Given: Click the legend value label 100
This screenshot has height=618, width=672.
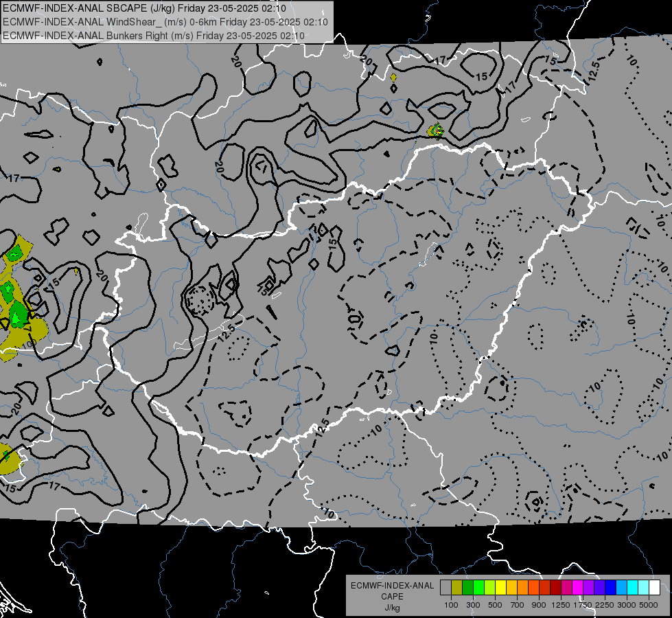Looking at the screenshot, I should coord(451,605).
